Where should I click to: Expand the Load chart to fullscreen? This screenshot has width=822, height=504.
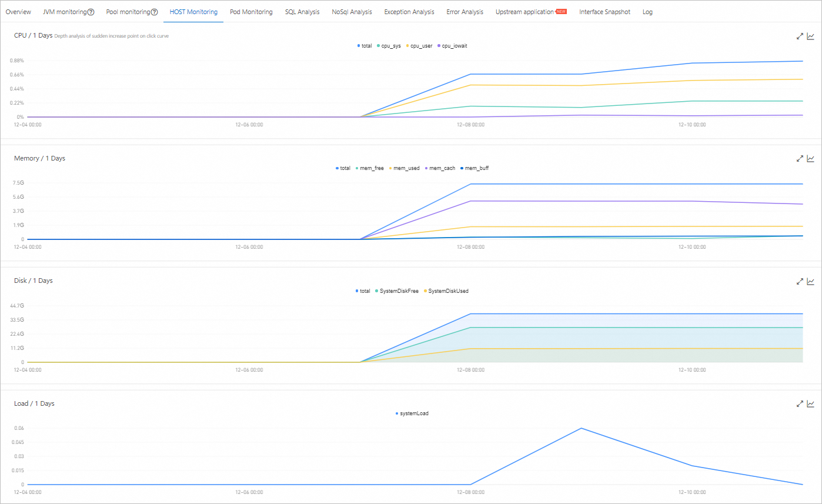coord(800,403)
